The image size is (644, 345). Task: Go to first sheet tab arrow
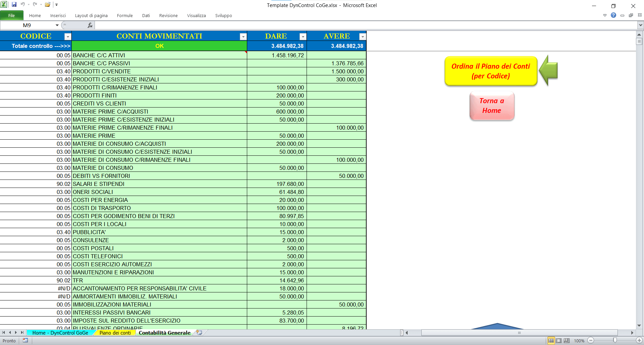point(3,333)
